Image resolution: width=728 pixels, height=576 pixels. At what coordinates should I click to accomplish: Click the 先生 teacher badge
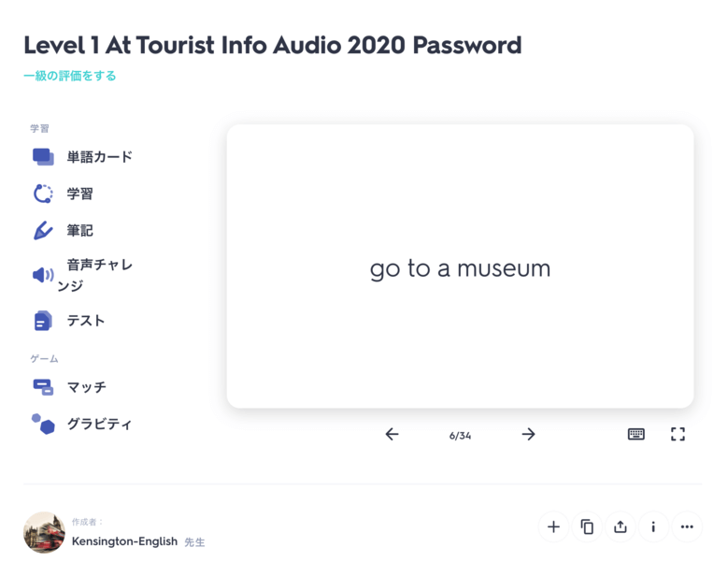[x=194, y=542]
